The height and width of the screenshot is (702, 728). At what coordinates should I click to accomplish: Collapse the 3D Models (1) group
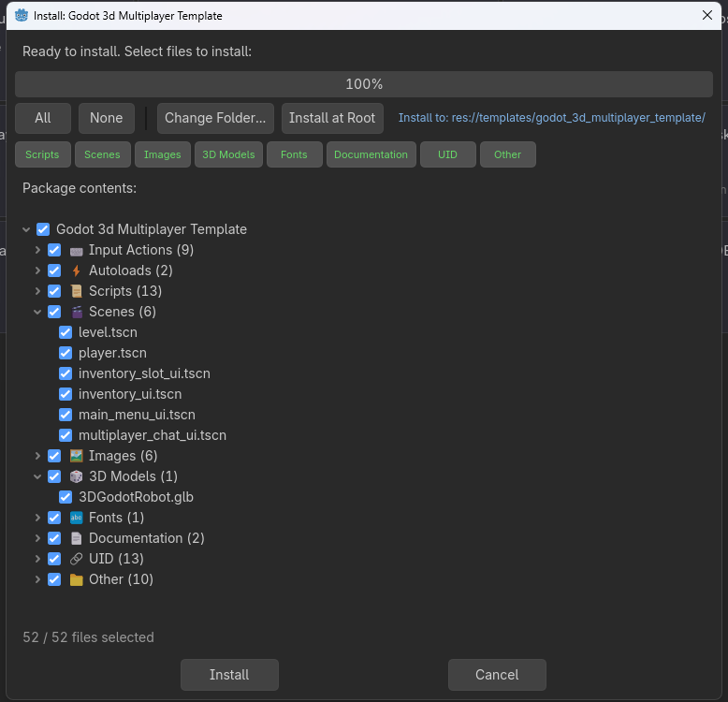point(37,476)
